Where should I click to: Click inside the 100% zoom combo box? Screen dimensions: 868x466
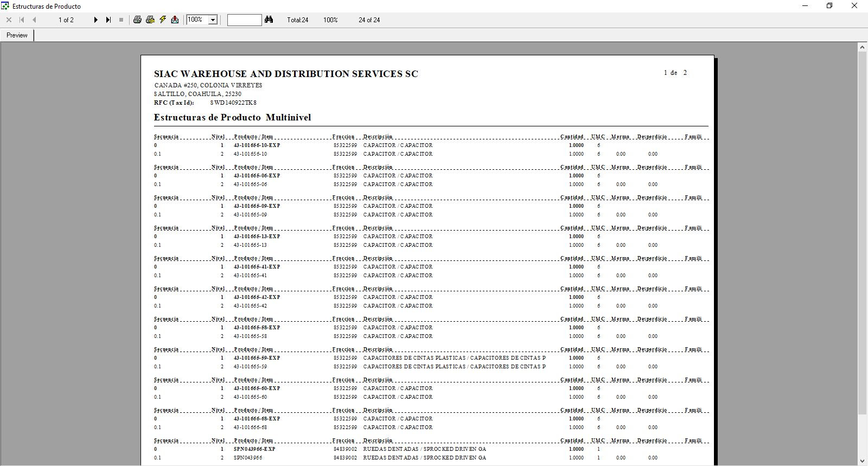pos(197,20)
